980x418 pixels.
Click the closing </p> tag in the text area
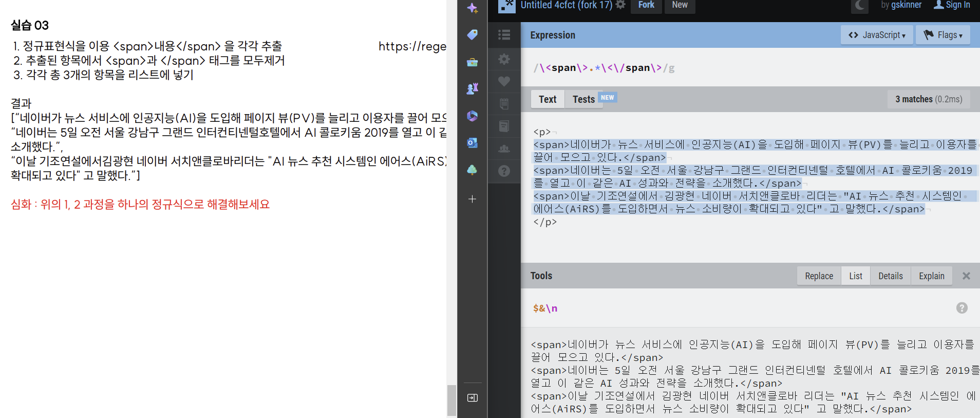click(x=545, y=222)
